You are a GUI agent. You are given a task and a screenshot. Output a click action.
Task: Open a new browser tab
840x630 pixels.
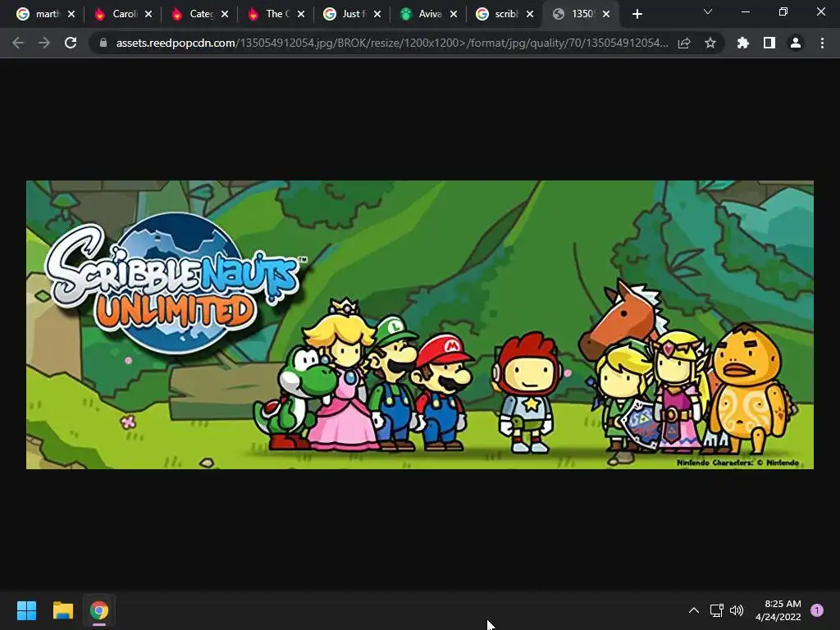637,14
